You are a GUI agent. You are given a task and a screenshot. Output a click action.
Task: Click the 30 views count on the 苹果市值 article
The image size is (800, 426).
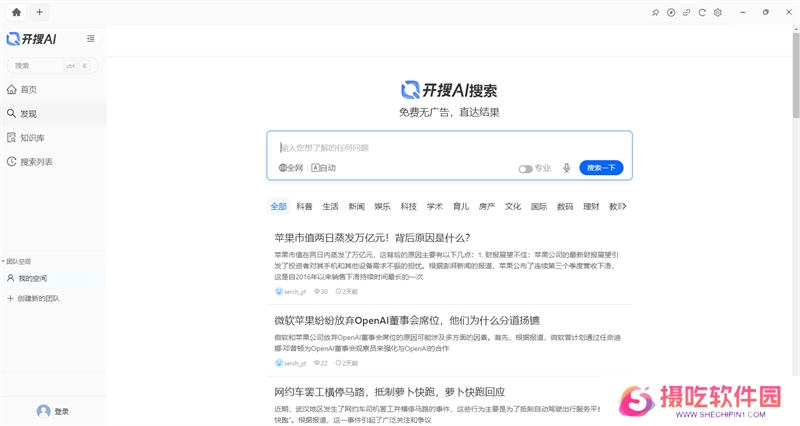click(x=320, y=291)
